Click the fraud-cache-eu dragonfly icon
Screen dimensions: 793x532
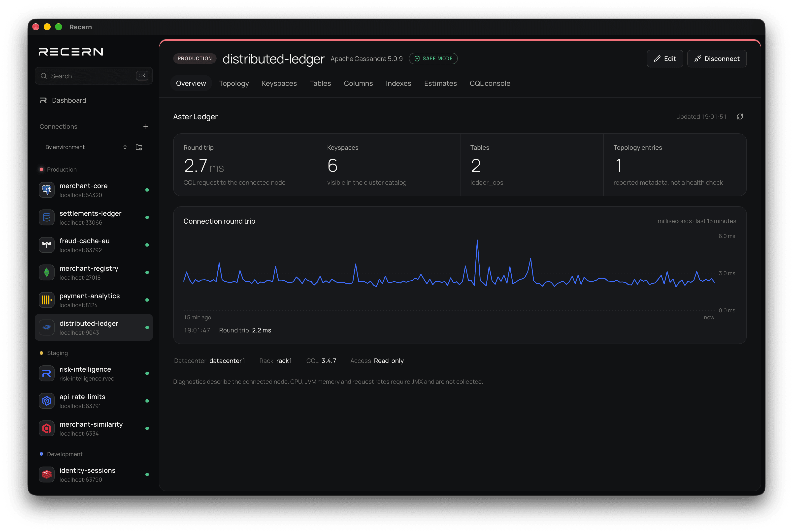(47, 245)
